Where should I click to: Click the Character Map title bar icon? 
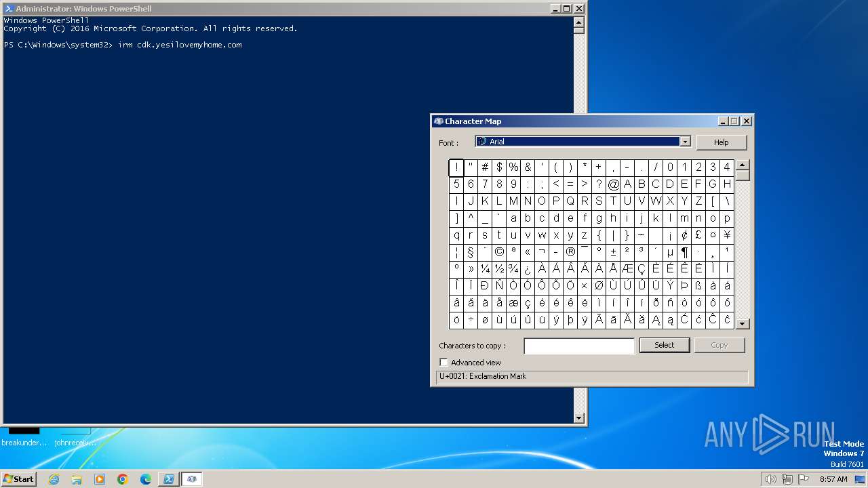439,121
